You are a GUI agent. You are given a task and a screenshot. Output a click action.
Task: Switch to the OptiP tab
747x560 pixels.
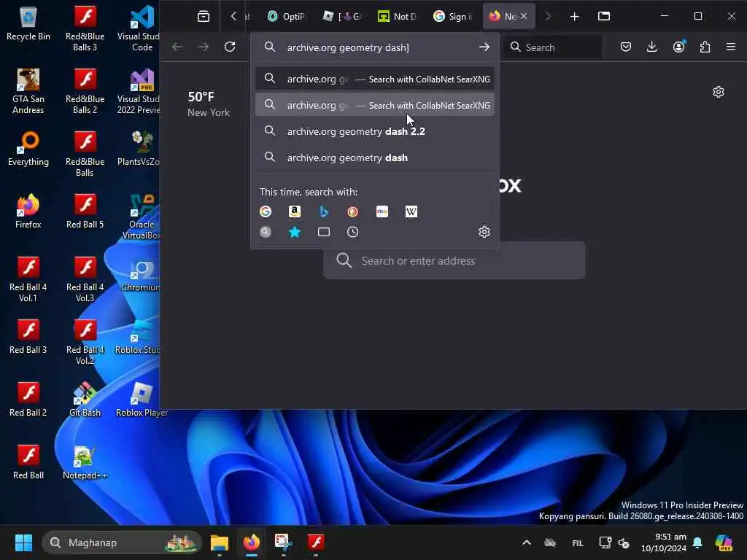[286, 17]
